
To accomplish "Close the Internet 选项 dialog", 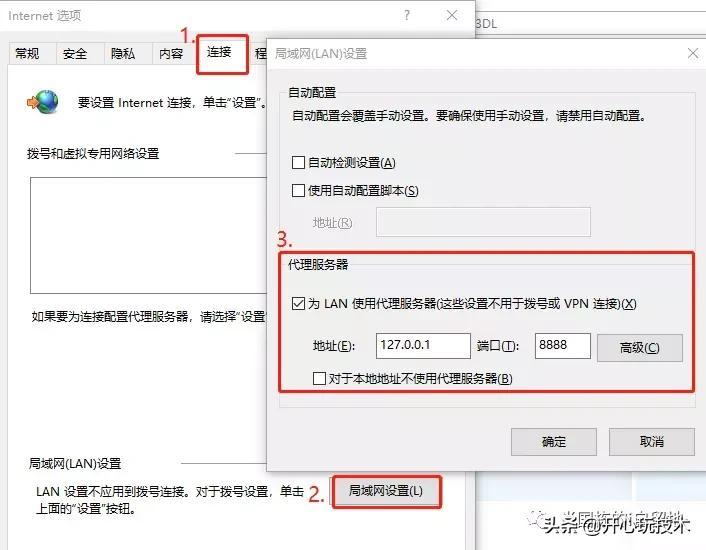I will (x=452, y=15).
